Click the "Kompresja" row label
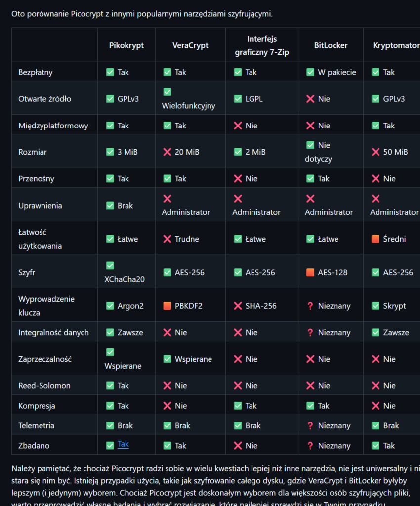The image size is (420, 506). pos(37,406)
